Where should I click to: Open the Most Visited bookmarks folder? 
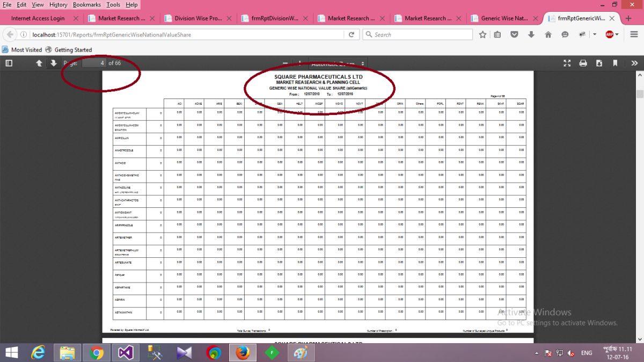tap(22, 49)
